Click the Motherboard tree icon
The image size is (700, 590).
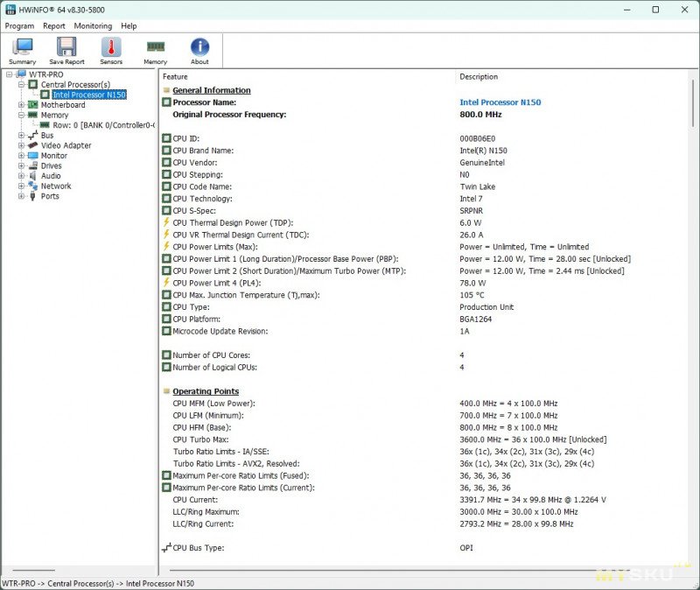click(x=32, y=105)
